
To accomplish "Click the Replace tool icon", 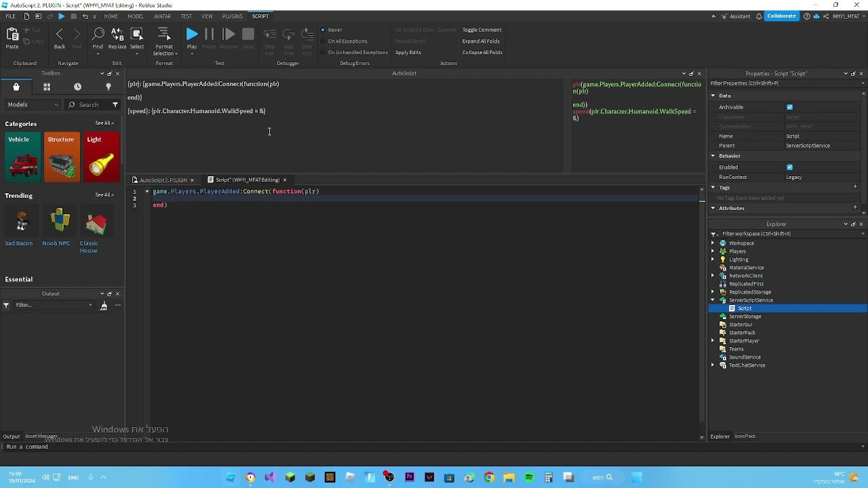I will 117,35.
